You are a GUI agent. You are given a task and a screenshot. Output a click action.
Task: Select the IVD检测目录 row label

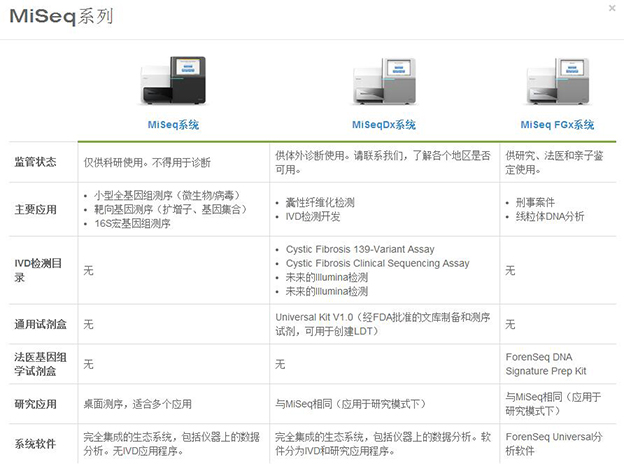point(38,270)
